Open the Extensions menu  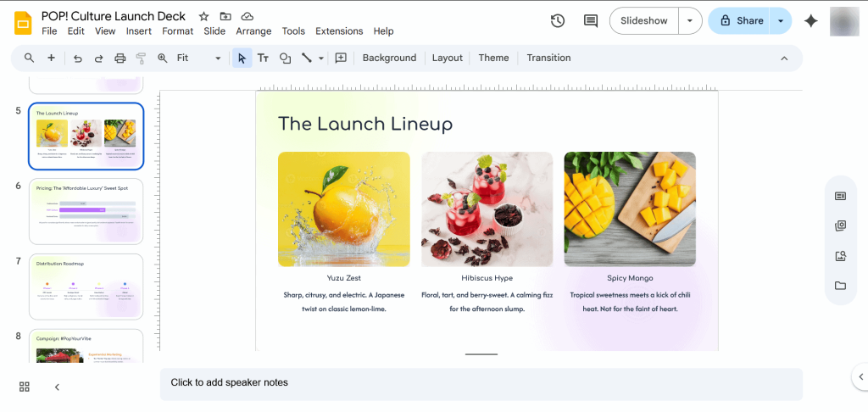coord(339,31)
